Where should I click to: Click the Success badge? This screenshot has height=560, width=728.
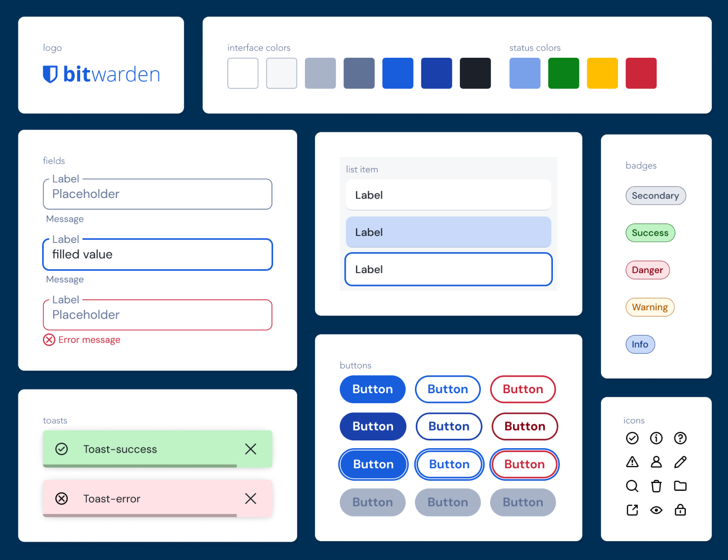pyautogui.click(x=650, y=233)
